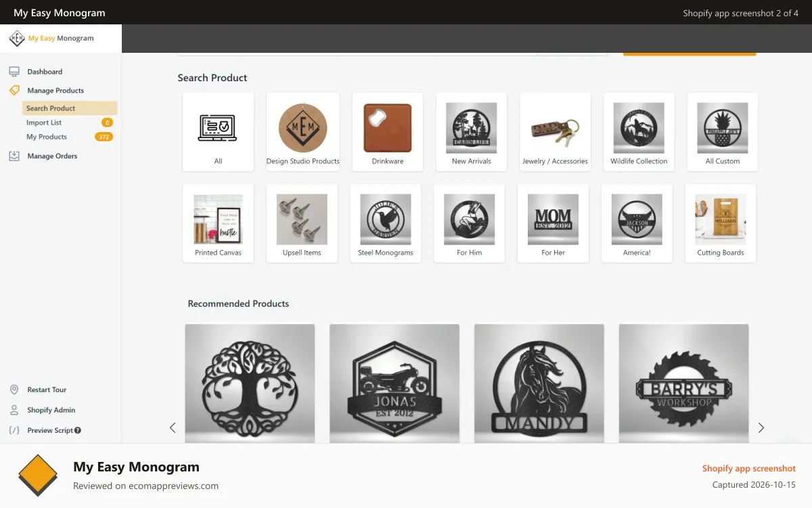Click the Restart Tour link
The width and height of the screenshot is (812, 508).
coord(47,389)
